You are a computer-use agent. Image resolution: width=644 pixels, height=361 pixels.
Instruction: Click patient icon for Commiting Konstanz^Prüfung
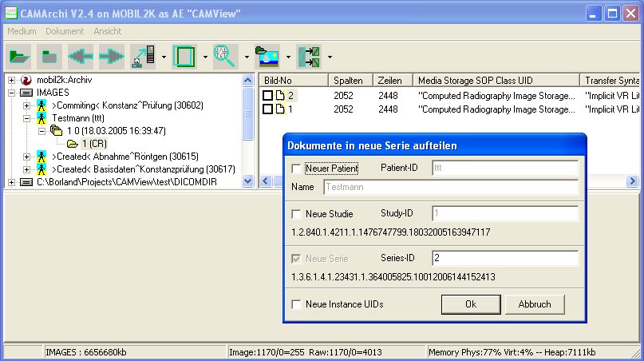pyautogui.click(x=41, y=105)
